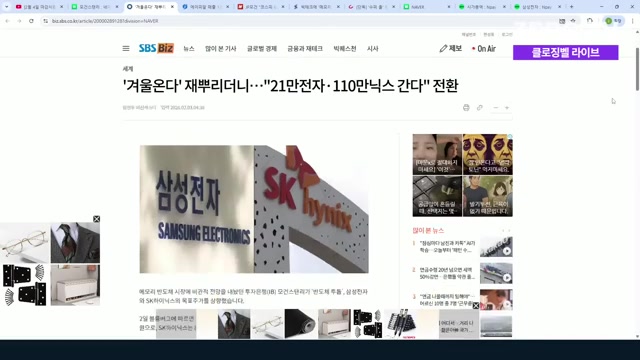Image resolution: width=640 pixels, height=360 pixels.
Task: Click the screwdriver set ad in bottom banner
Action: (400, 324)
